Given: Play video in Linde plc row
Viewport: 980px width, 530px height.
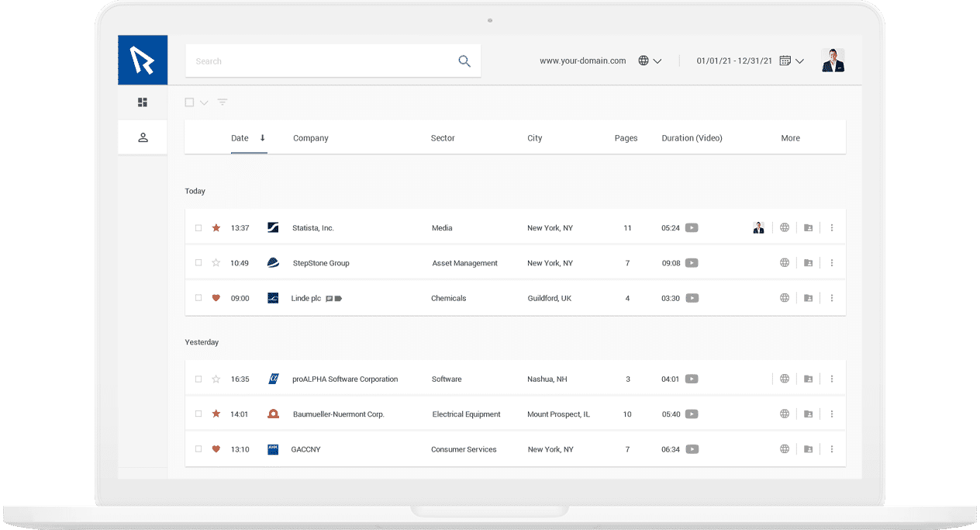Looking at the screenshot, I should pyautogui.click(x=692, y=298).
